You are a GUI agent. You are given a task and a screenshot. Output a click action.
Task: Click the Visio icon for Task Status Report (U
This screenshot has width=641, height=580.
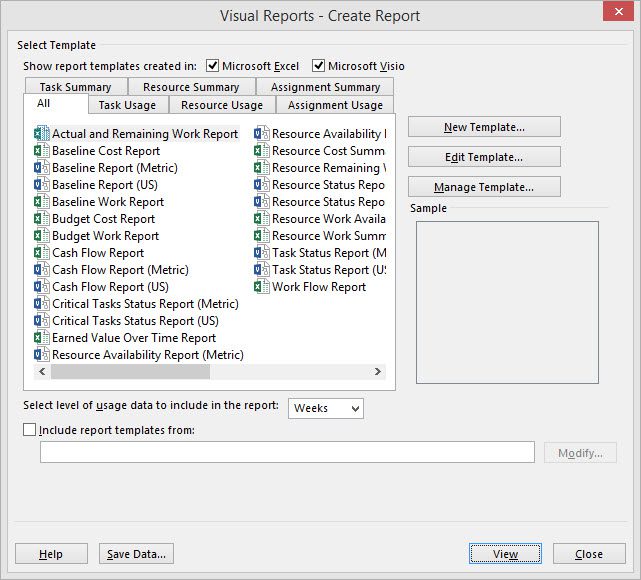click(x=262, y=270)
